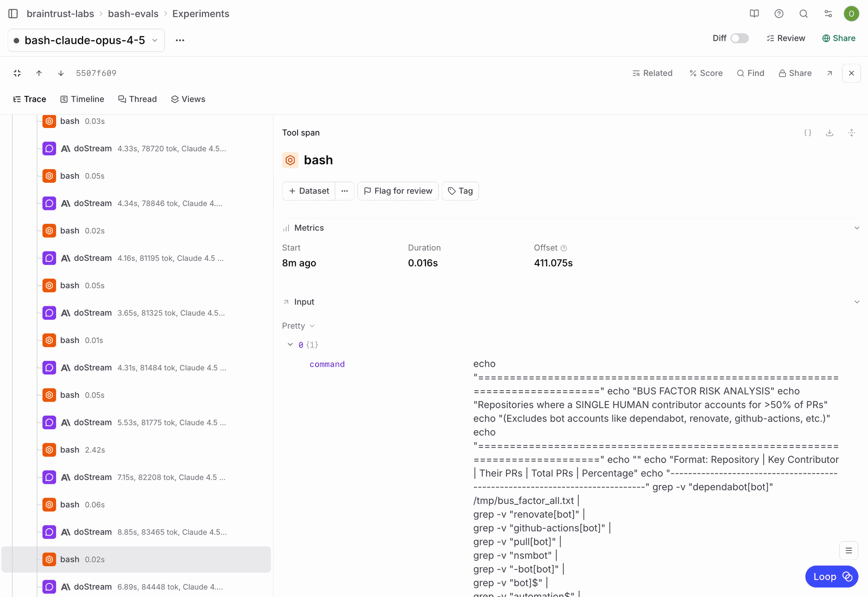Go to previous trace with up arrow
Image resolution: width=868 pixels, height=597 pixels.
39,73
